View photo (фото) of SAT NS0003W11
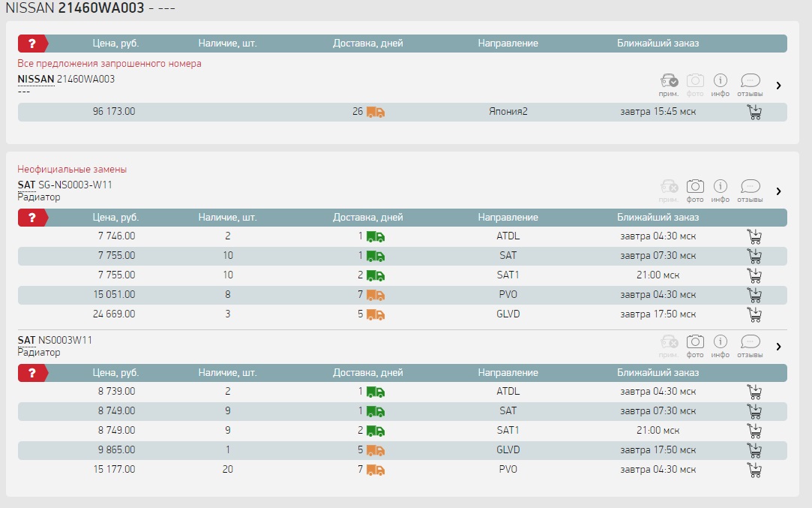This screenshot has height=508, width=812. click(x=695, y=346)
